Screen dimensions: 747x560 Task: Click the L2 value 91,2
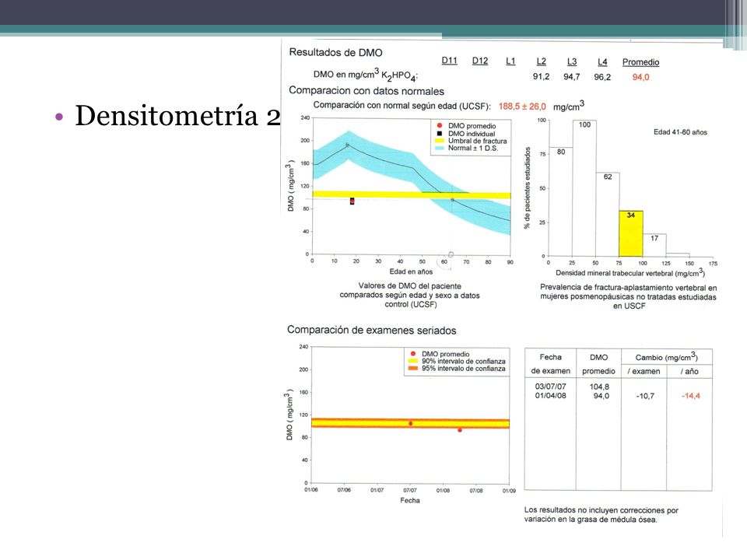pyautogui.click(x=542, y=76)
